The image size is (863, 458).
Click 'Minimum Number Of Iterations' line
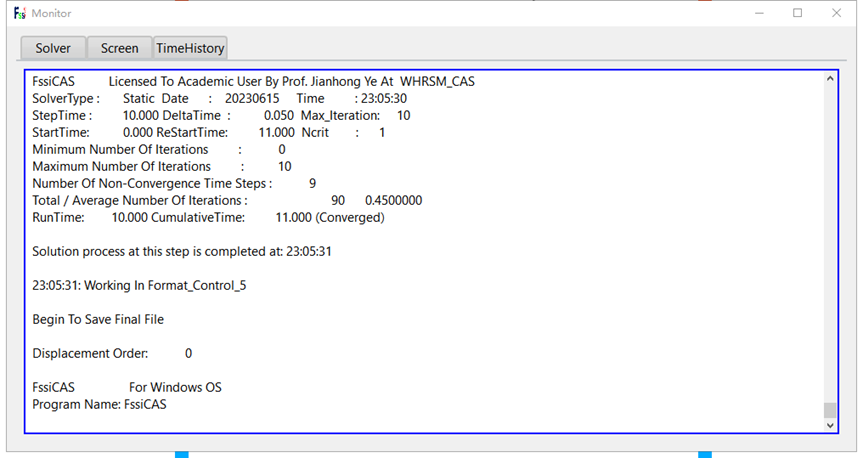[x=159, y=150]
